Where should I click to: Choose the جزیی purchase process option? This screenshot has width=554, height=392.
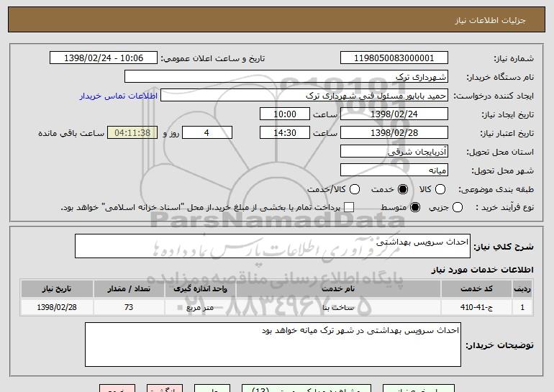click(457, 207)
